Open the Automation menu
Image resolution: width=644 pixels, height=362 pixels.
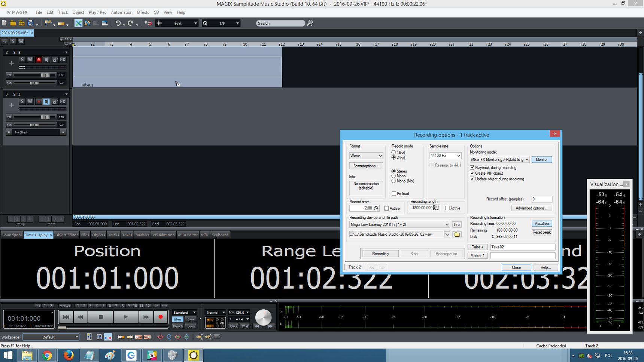[x=122, y=12]
